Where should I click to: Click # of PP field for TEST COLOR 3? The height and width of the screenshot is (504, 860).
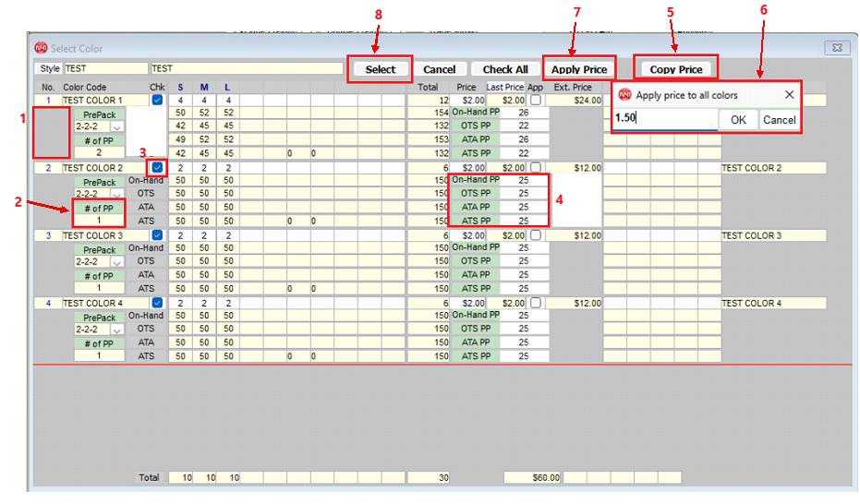tap(99, 288)
